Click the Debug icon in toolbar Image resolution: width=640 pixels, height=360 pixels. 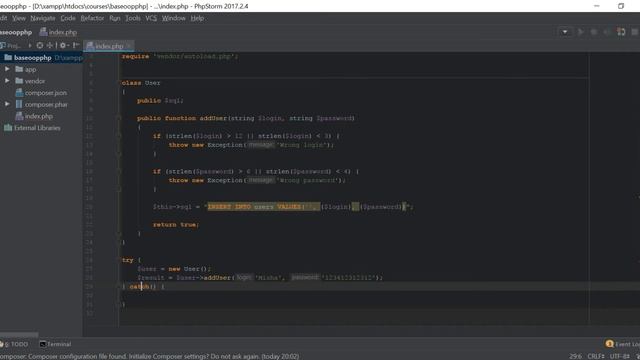tap(594, 32)
